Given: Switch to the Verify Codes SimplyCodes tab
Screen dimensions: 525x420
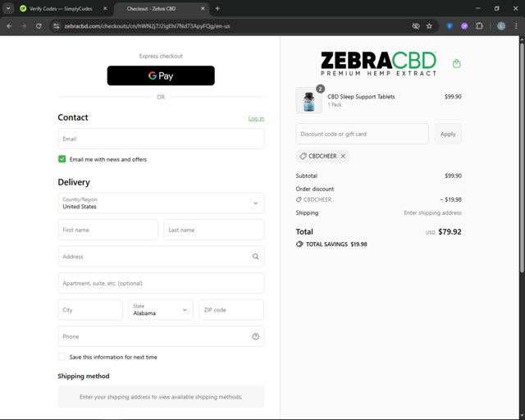Looking at the screenshot, I should (61, 9).
